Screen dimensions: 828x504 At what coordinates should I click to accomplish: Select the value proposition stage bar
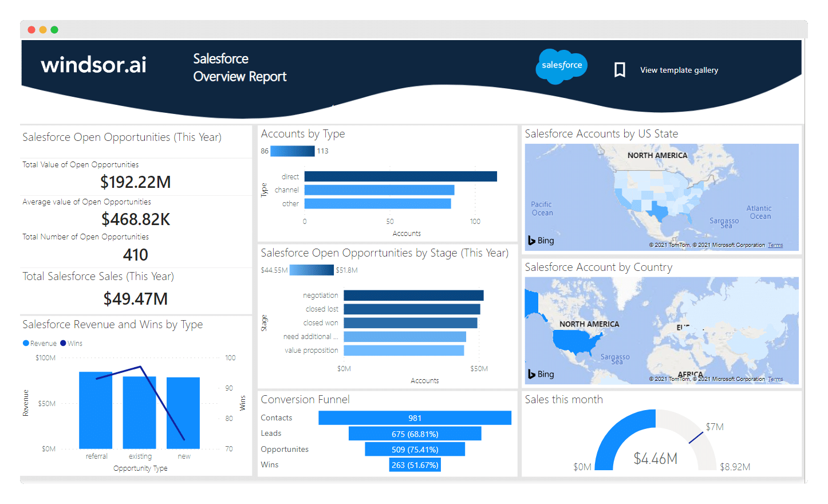[x=404, y=351]
